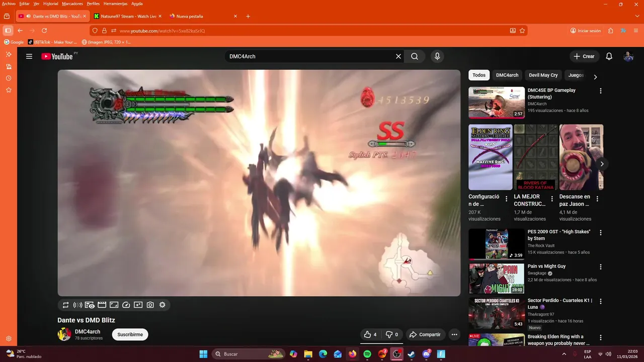
Task: Select the Juegos filter chip
Action: pos(576,75)
